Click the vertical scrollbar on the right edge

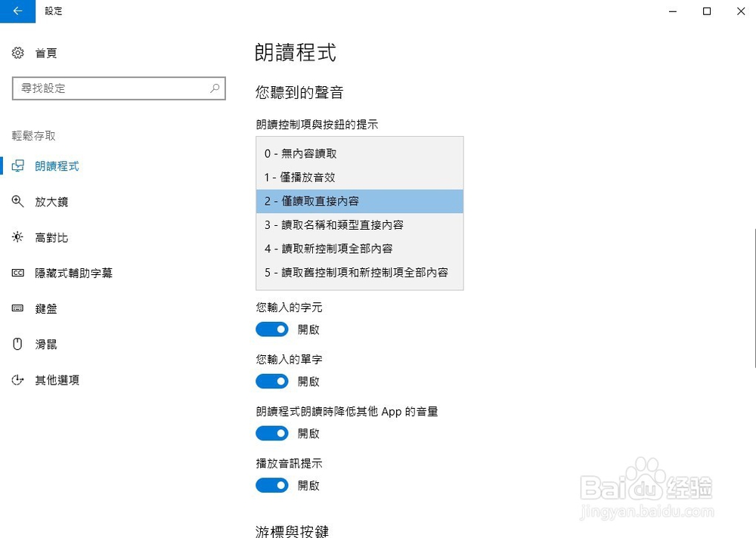click(754, 298)
